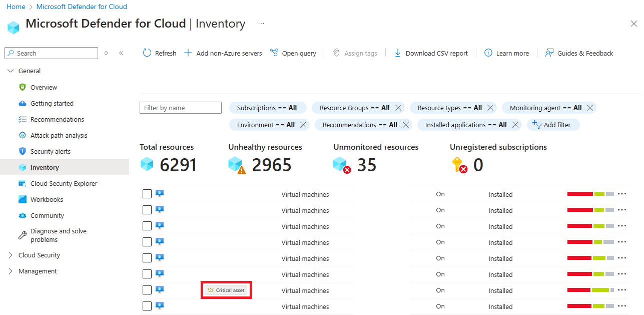Click the Critical asset row's severity bar
The image size is (644, 315).
point(590,290)
